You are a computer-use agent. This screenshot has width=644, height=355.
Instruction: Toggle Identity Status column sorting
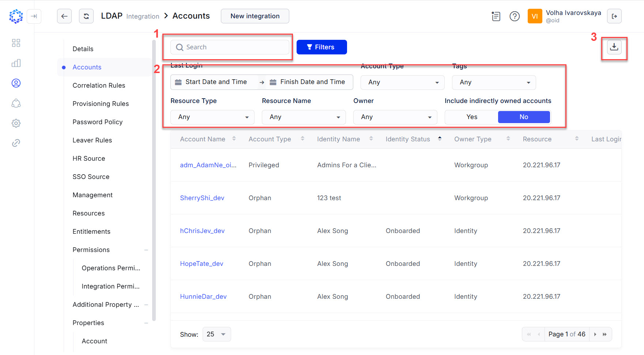click(x=440, y=139)
